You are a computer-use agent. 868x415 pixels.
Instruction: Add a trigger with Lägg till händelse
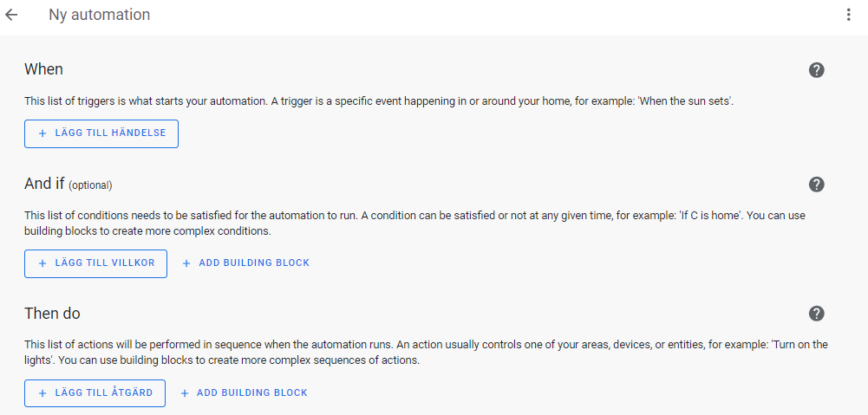[x=101, y=134]
